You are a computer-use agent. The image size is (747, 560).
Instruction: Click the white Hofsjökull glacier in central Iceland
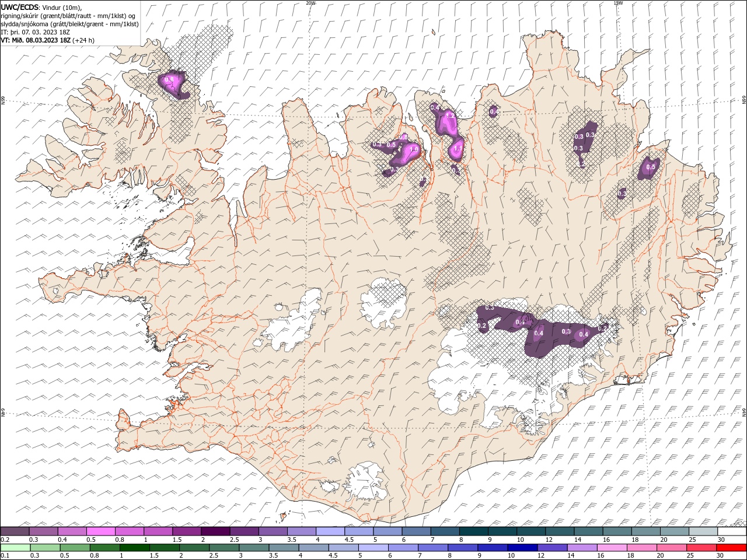[383, 302]
